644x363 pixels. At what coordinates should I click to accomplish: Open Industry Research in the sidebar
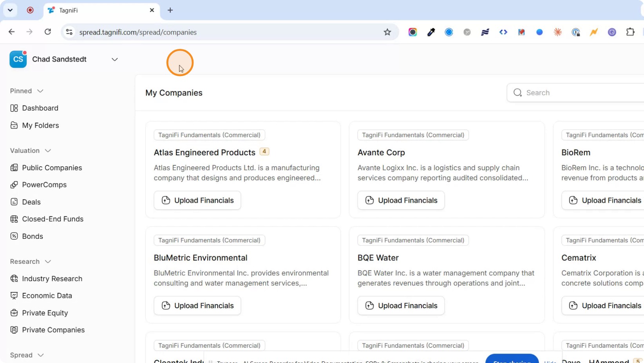[46, 279]
